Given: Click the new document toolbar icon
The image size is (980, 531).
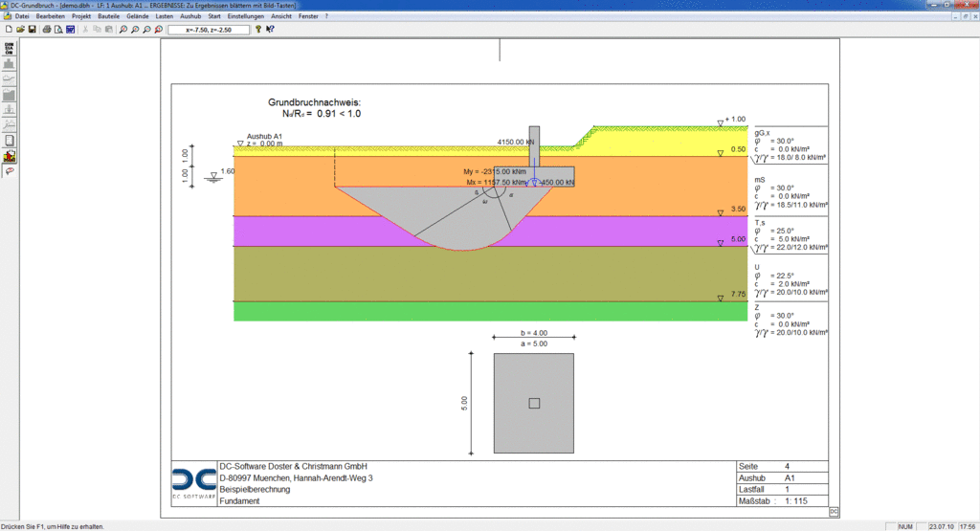Looking at the screenshot, I should pos(9,30).
